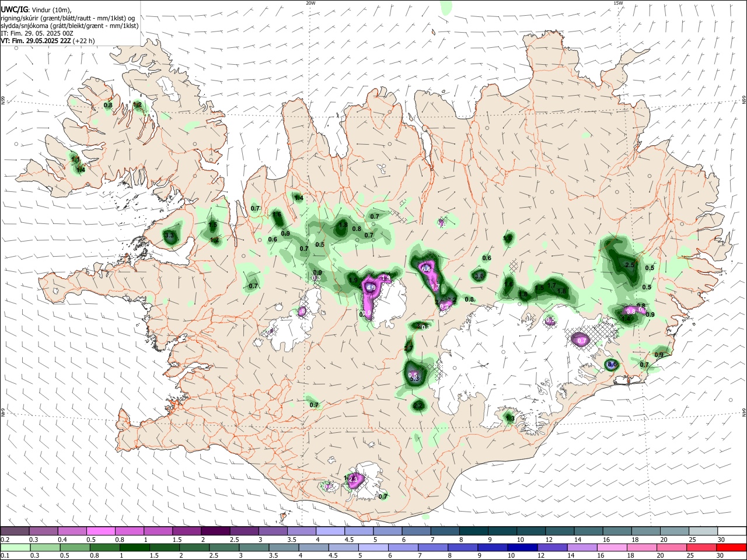This screenshot has height=560, width=747.
Task: Click the '0.4' label in the snow legend
Action: point(62,540)
